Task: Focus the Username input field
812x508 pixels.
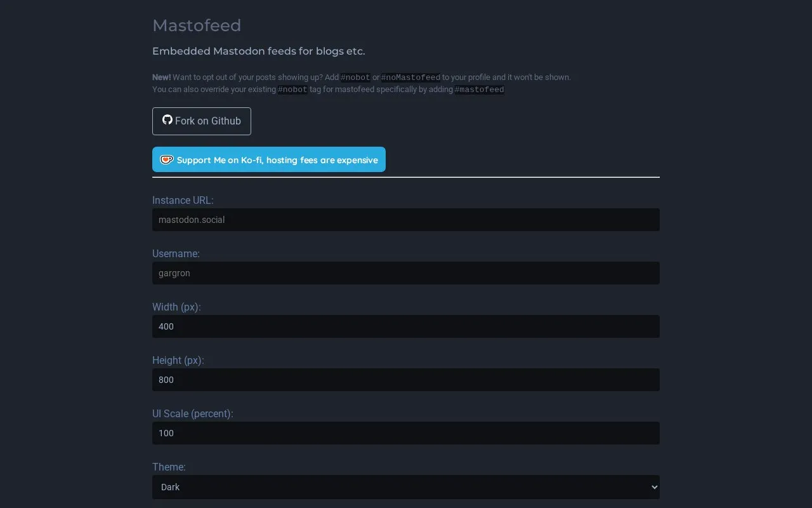Action: tap(406, 273)
